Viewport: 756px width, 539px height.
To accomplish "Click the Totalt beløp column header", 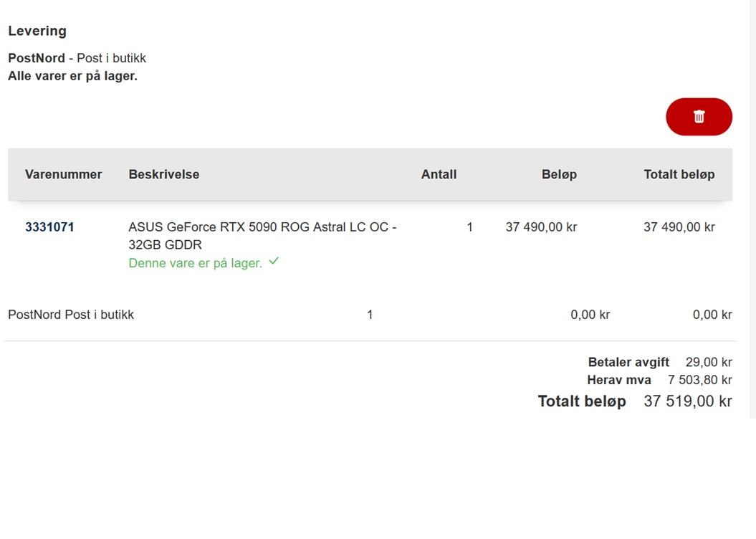I will point(679,174).
